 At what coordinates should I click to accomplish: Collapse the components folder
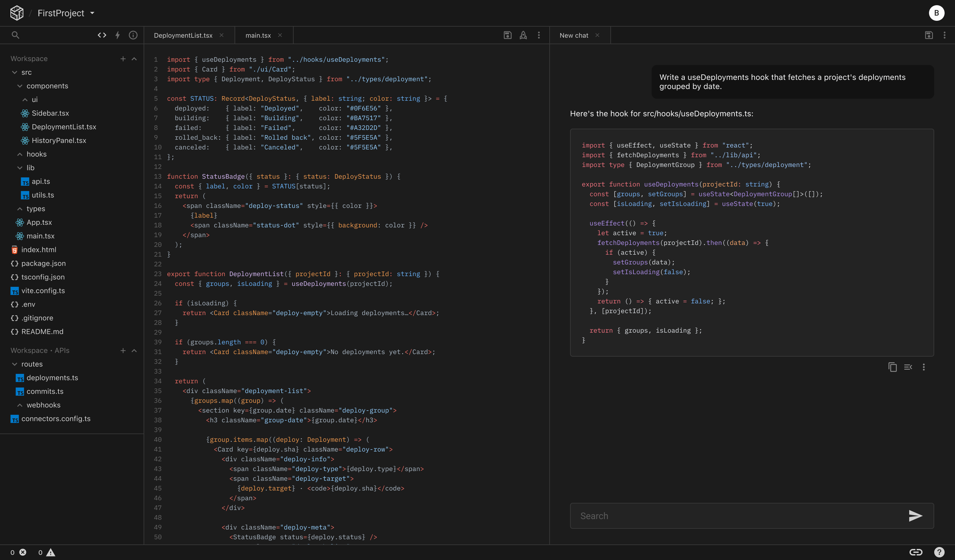[20, 86]
